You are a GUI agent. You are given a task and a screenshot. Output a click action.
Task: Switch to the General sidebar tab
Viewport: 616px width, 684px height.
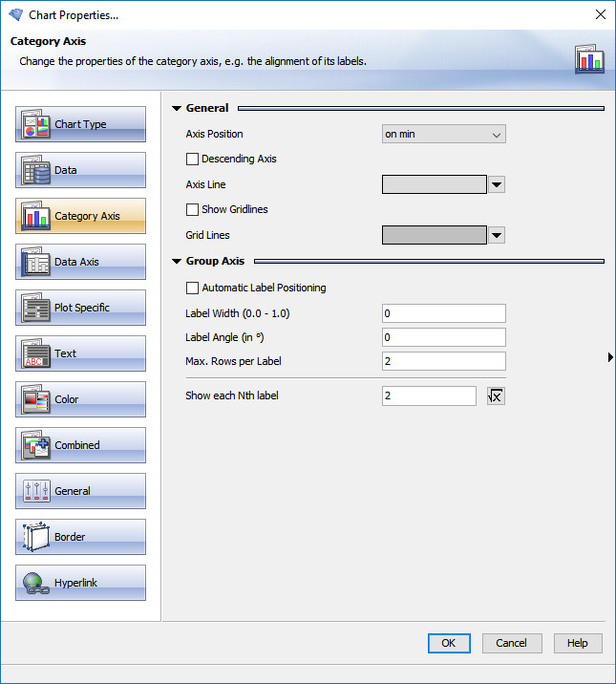(80, 491)
